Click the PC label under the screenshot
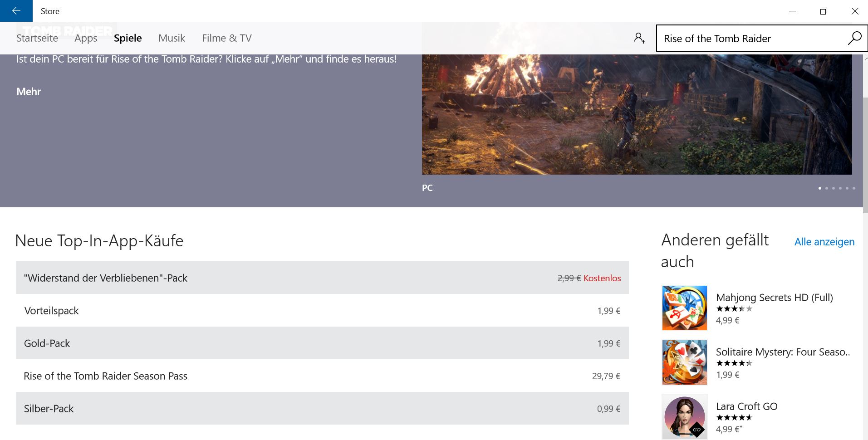 pos(427,188)
